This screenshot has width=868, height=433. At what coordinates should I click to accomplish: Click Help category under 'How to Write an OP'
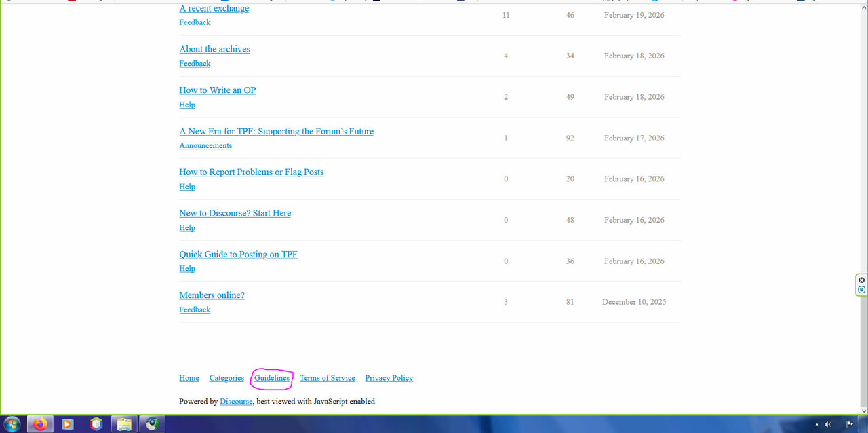click(187, 105)
